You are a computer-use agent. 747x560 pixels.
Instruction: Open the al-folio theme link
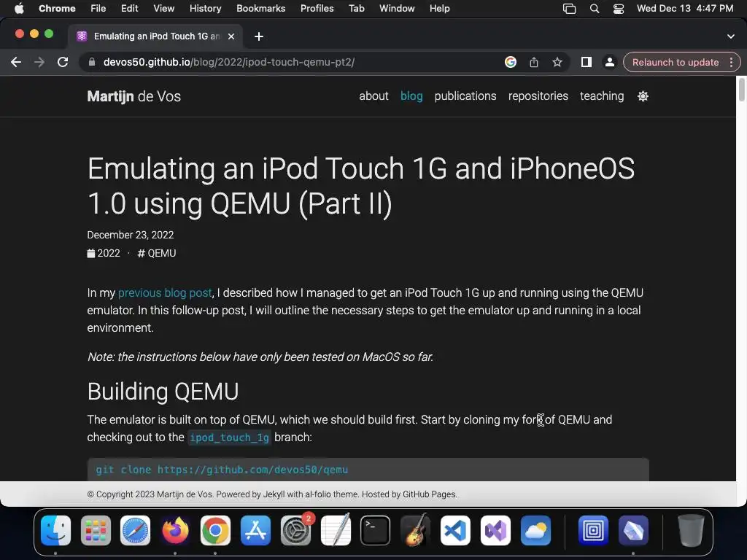coord(318,494)
